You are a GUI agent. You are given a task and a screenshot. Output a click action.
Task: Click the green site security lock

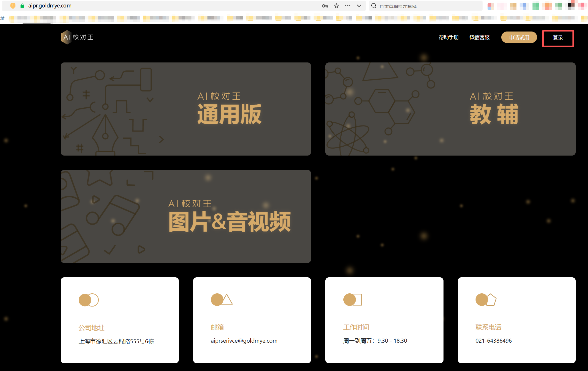pyautogui.click(x=22, y=6)
